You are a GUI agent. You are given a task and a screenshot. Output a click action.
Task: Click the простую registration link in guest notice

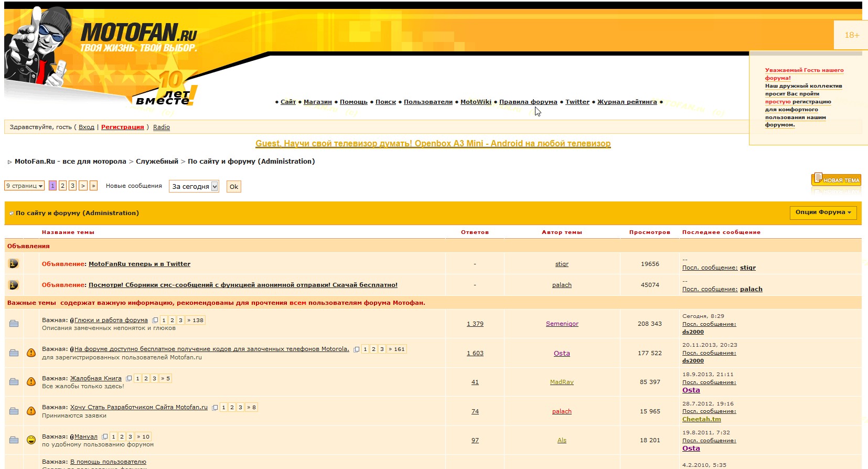pos(778,102)
